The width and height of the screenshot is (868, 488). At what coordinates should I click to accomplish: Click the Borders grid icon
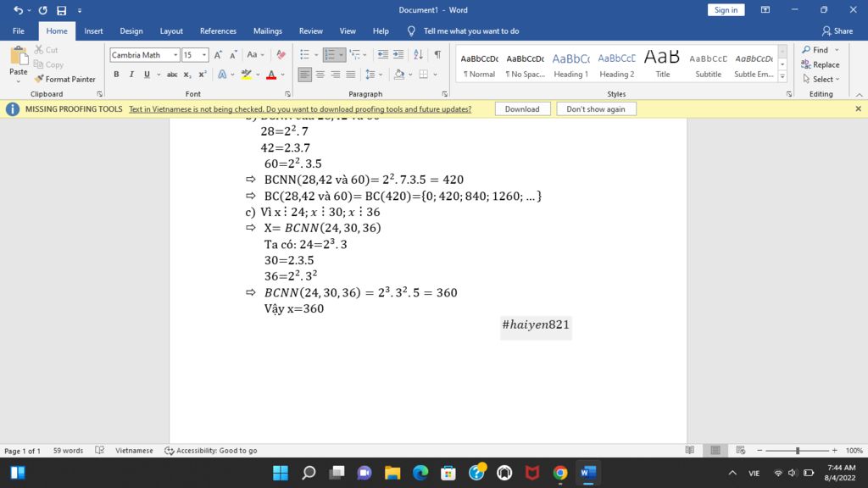coord(424,75)
